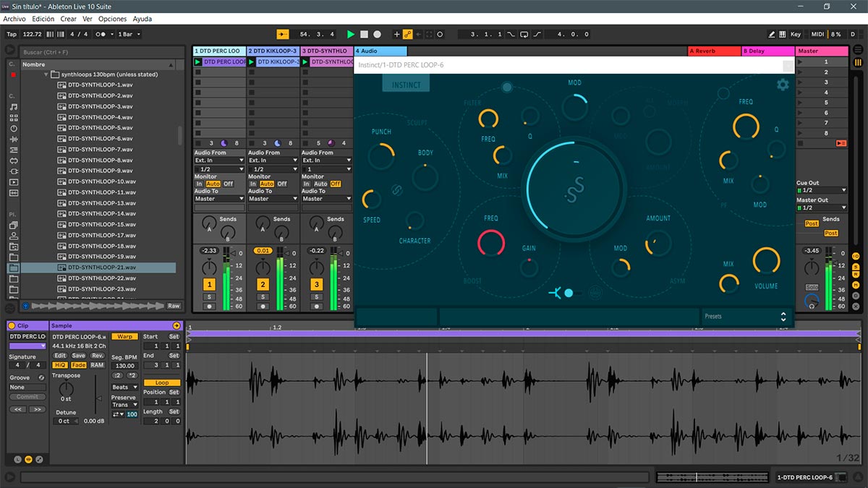Toggle browser preview headphone icon
Image resolution: width=868 pixels, height=488 pixels.
[26, 306]
